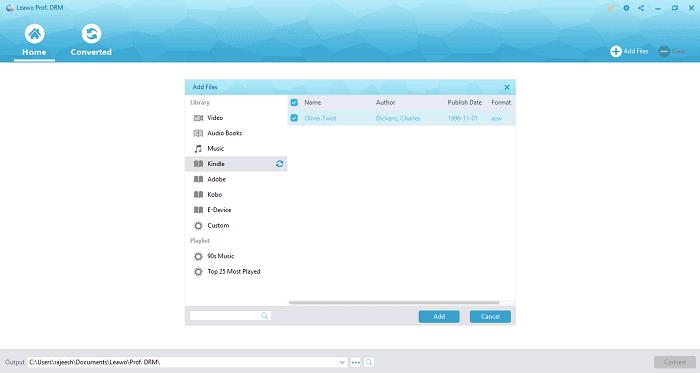Click the Music note icon
The width and height of the screenshot is (700, 373).
pyautogui.click(x=198, y=149)
